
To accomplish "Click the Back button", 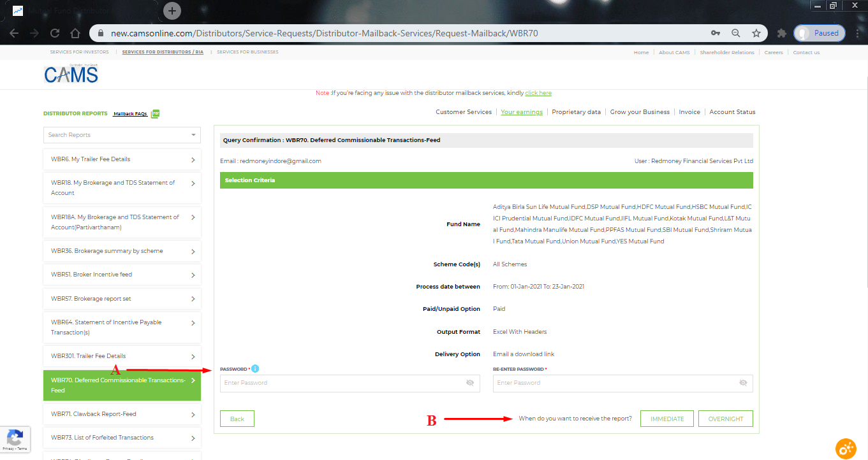I will pyautogui.click(x=237, y=419).
